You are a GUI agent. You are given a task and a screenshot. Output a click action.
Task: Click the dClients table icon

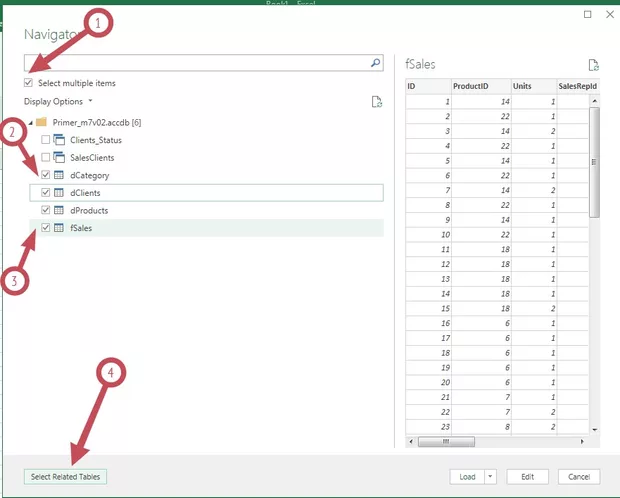(59, 193)
